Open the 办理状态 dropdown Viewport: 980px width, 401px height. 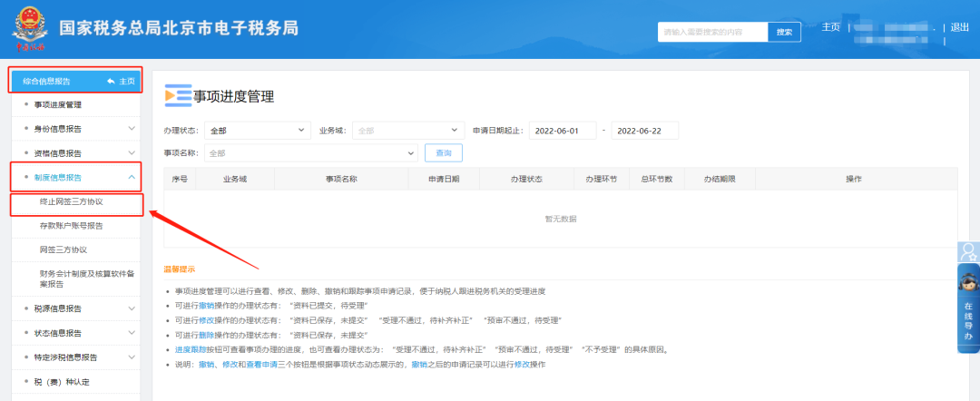pos(258,131)
